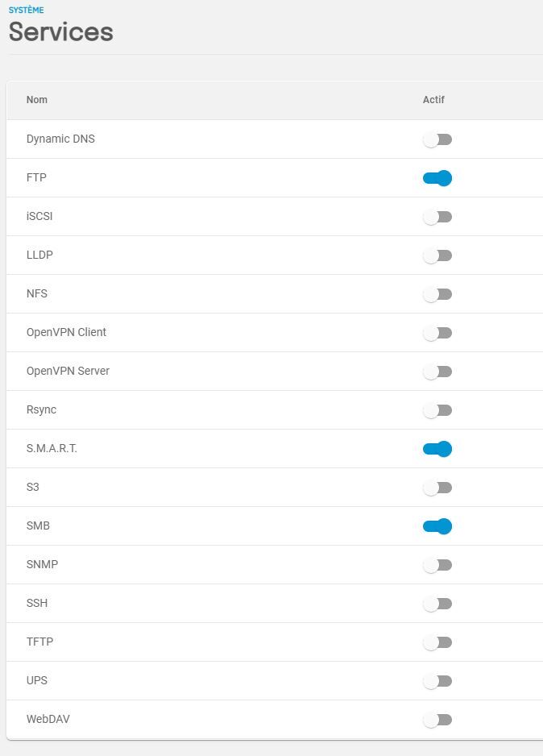Screen dimensions: 543x756
Task: Toggle the NFS service on
Action: tap(437, 294)
